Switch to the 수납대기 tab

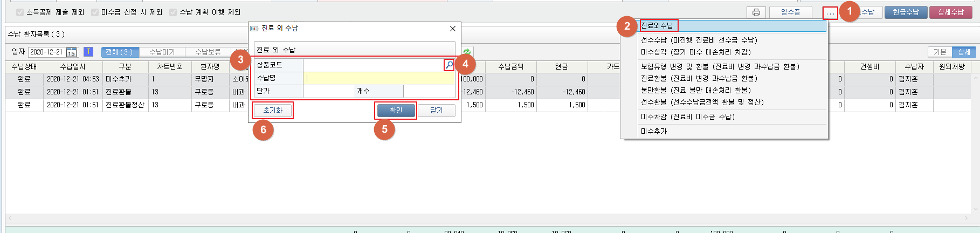[x=162, y=52]
